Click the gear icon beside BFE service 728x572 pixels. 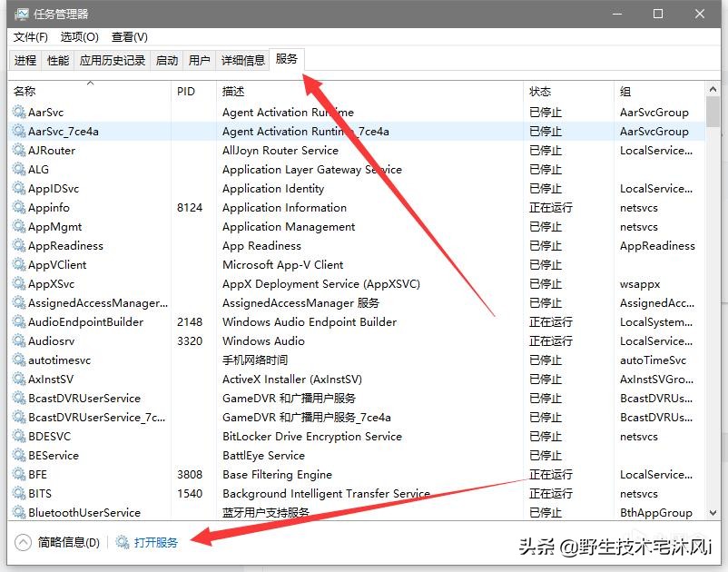(18, 475)
